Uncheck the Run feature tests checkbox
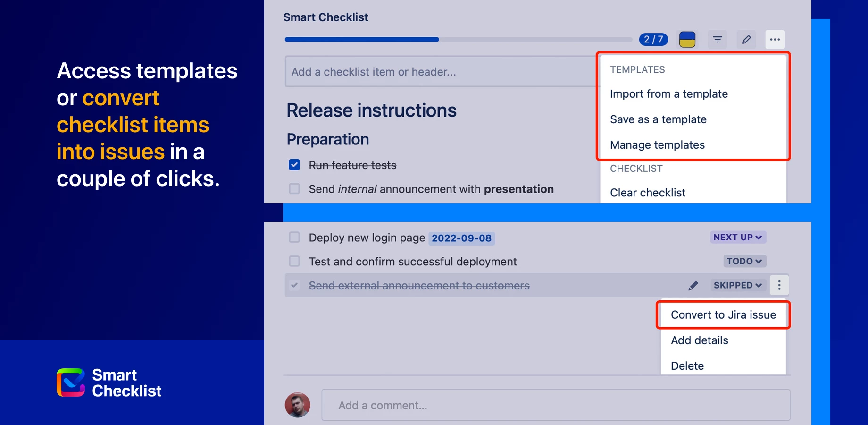This screenshot has width=868, height=425. click(x=294, y=165)
